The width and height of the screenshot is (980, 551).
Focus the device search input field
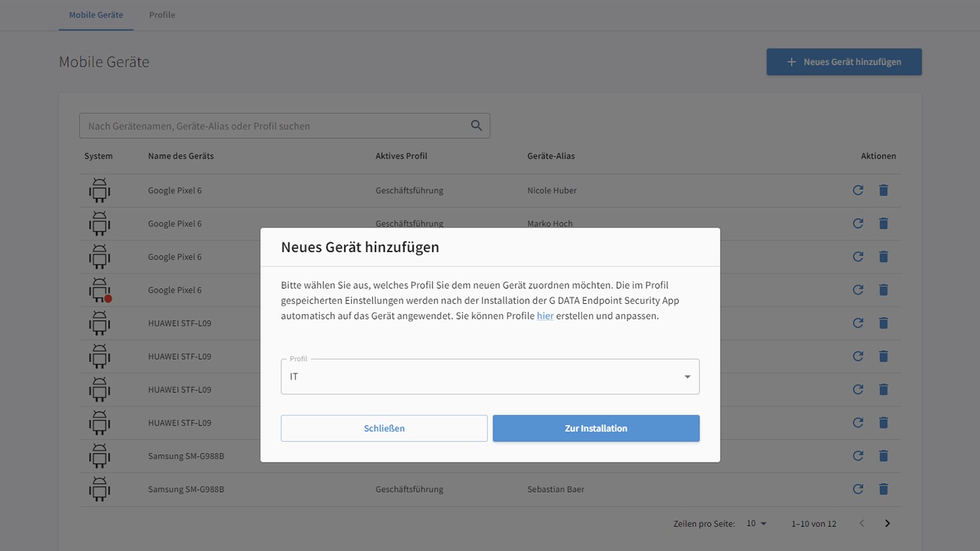click(x=272, y=126)
